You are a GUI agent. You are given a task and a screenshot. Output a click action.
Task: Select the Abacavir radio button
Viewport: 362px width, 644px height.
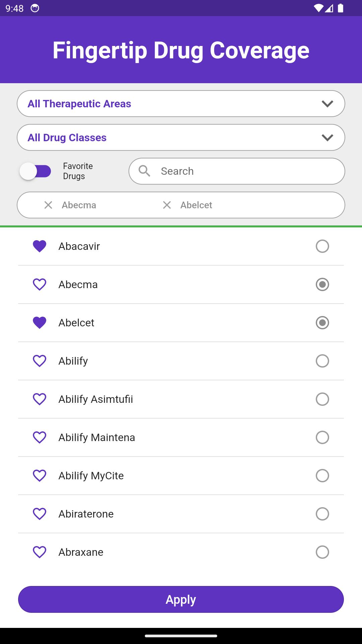click(322, 246)
